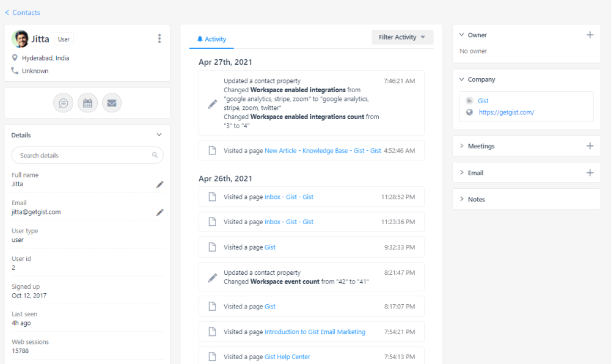Select the Last seen value 4h ago

pyautogui.click(x=21, y=322)
